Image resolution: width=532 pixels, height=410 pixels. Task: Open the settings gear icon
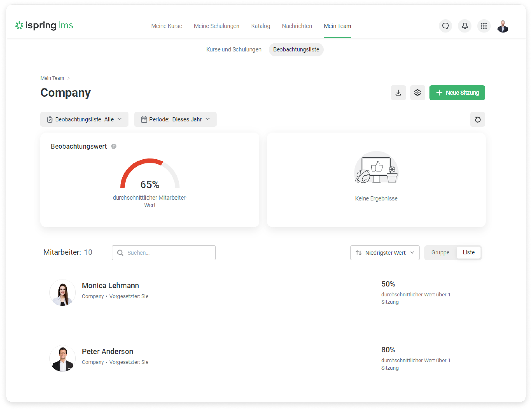point(417,93)
